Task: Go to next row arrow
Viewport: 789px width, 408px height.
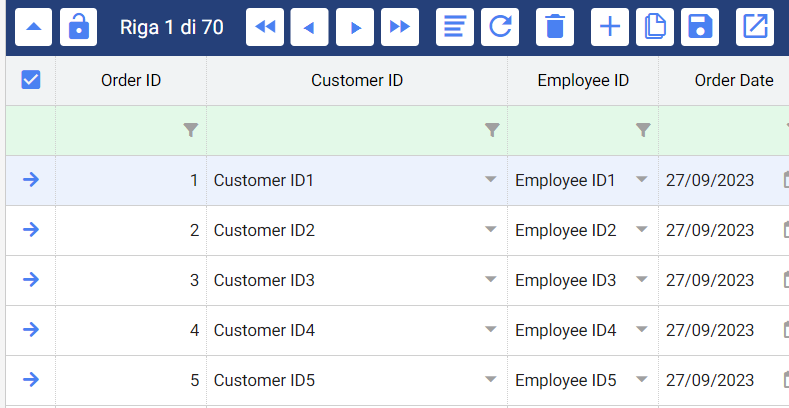Action: (x=354, y=27)
